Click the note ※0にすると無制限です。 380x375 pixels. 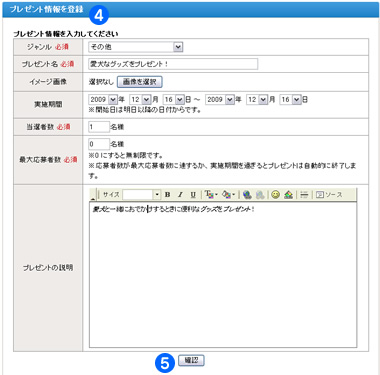click(x=126, y=155)
